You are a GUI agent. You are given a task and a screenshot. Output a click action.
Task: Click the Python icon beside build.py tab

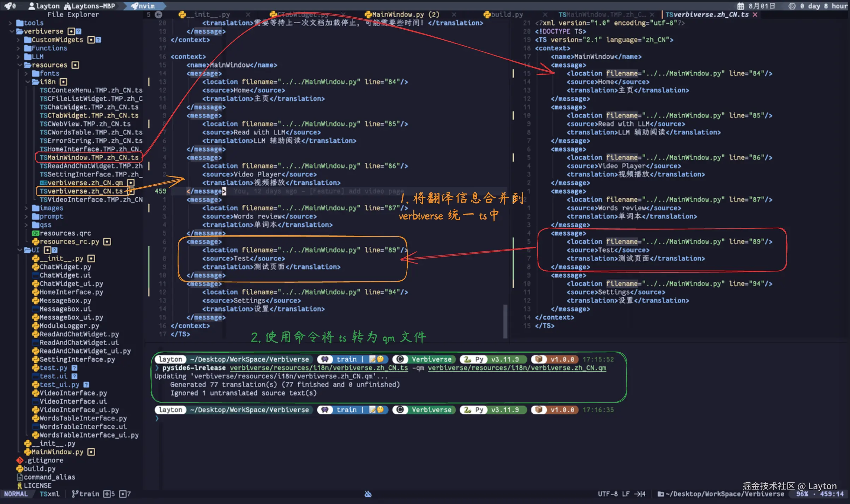click(x=487, y=14)
